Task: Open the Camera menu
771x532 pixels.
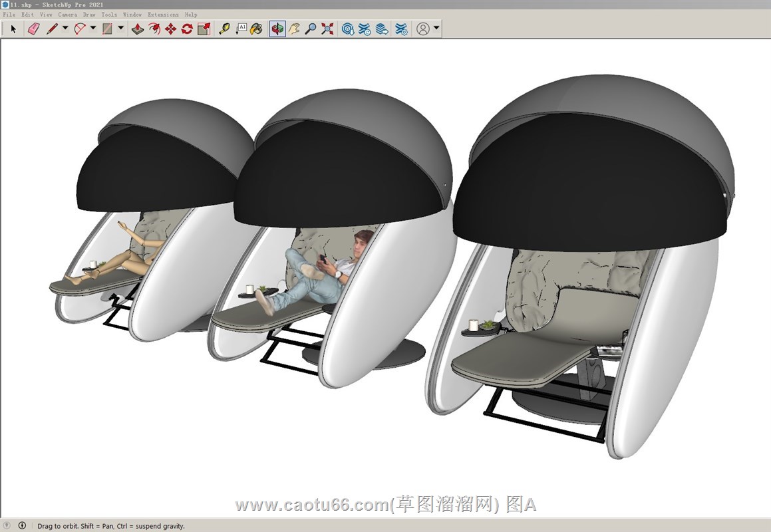Action: tap(67, 14)
